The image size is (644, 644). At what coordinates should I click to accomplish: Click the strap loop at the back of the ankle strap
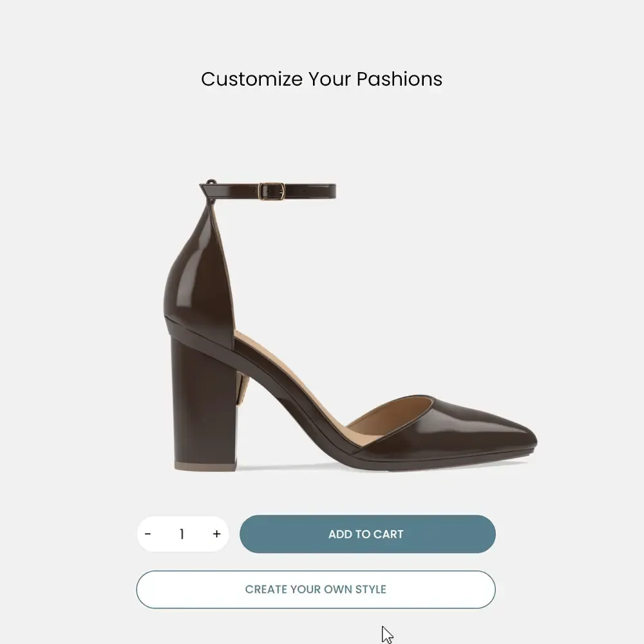tap(211, 185)
